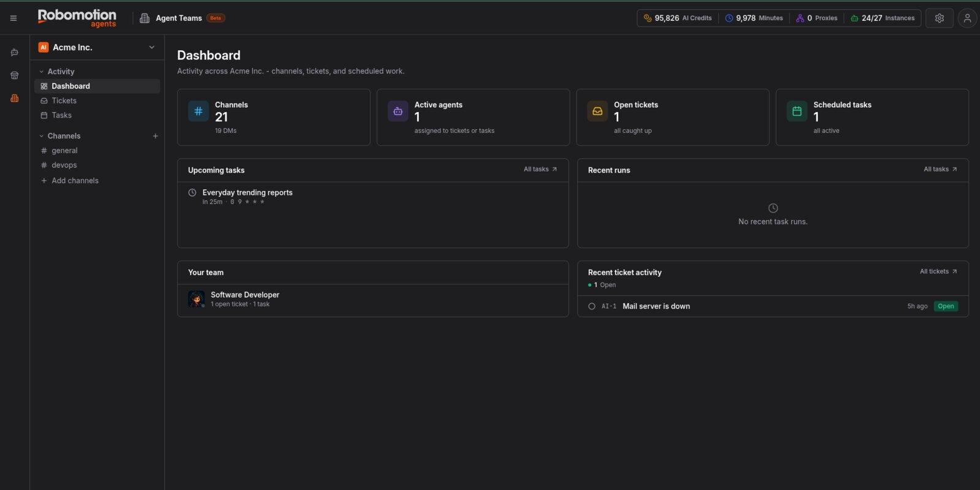Open the store icon in left rail

tap(15, 75)
